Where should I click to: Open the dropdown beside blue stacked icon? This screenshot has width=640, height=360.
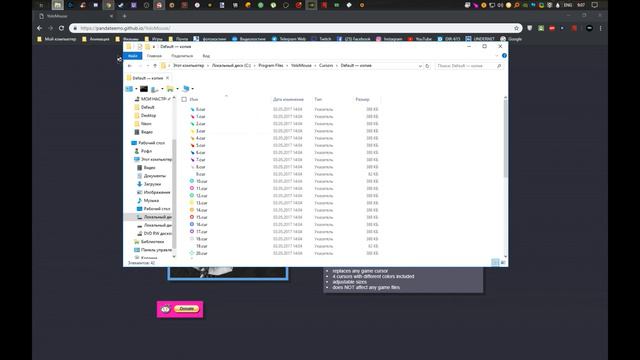(x=193, y=89)
